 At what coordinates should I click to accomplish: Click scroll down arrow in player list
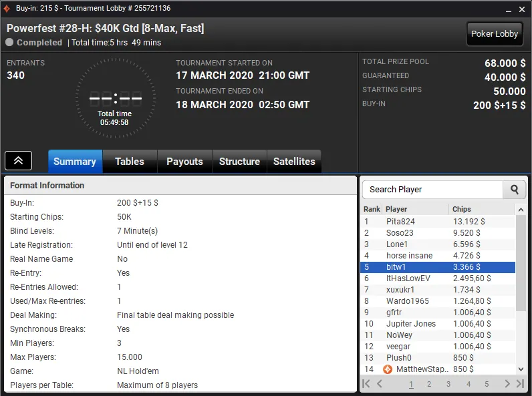point(521,369)
